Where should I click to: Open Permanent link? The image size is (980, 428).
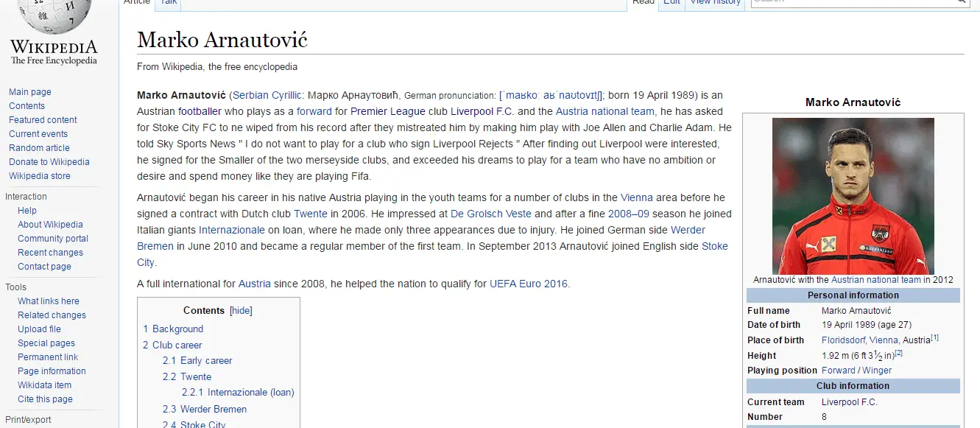coord(48,357)
